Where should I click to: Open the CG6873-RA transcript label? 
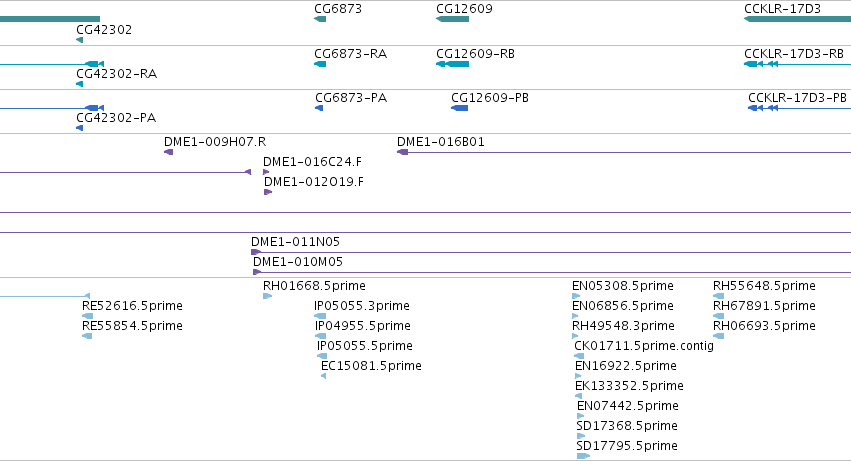351,54
